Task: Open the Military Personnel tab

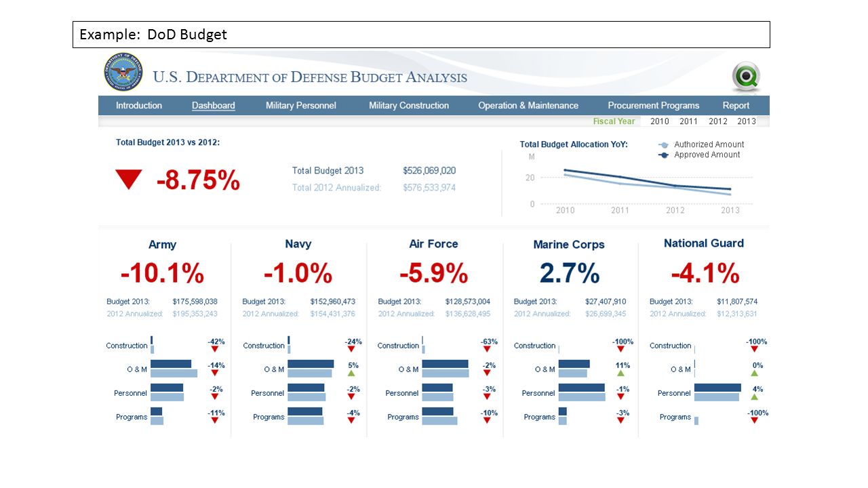Action: coord(301,106)
